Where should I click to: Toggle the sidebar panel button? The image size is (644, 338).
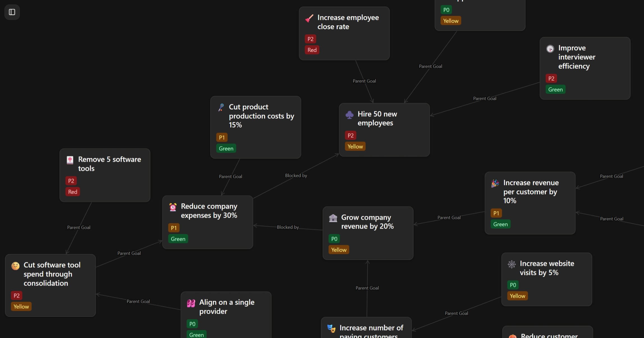12,12
